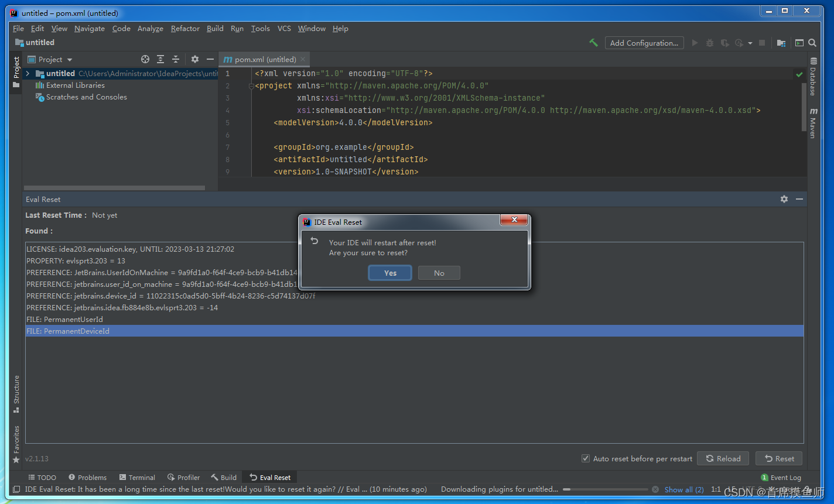Click the Run play icon in toolbar
The image size is (834, 504).
coord(695,43)
